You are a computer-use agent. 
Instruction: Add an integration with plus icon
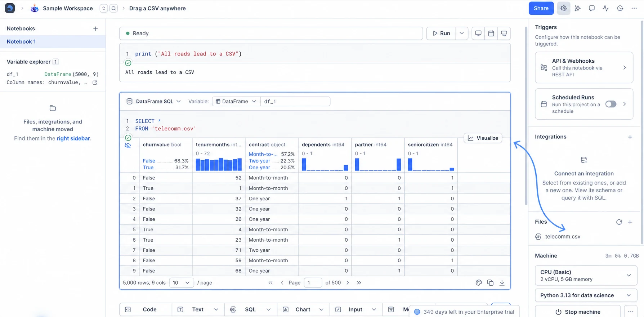pos(630,137)
